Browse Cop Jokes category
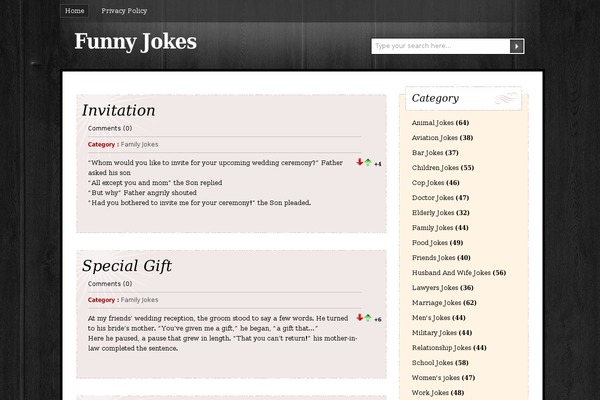Viewport: 600px width, 400px height. (428, 183)
